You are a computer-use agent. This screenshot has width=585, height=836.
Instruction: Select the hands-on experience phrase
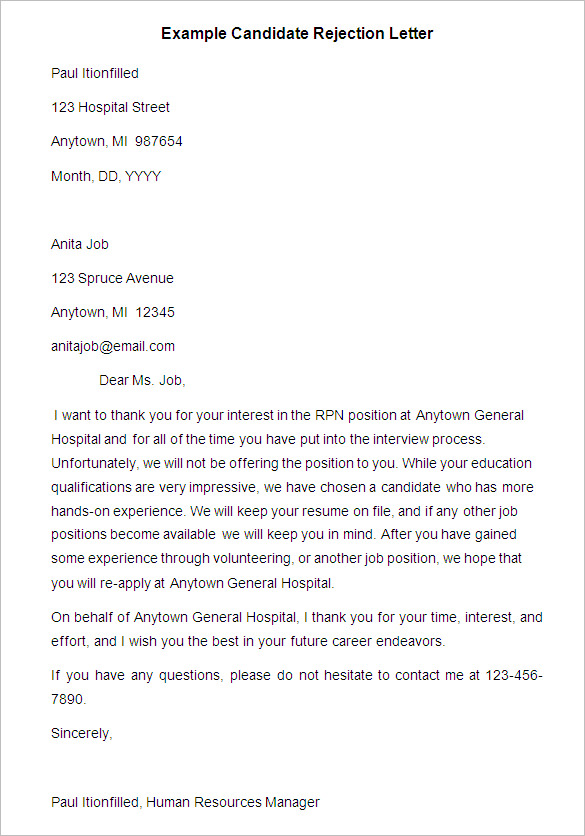tap(118, 511)
